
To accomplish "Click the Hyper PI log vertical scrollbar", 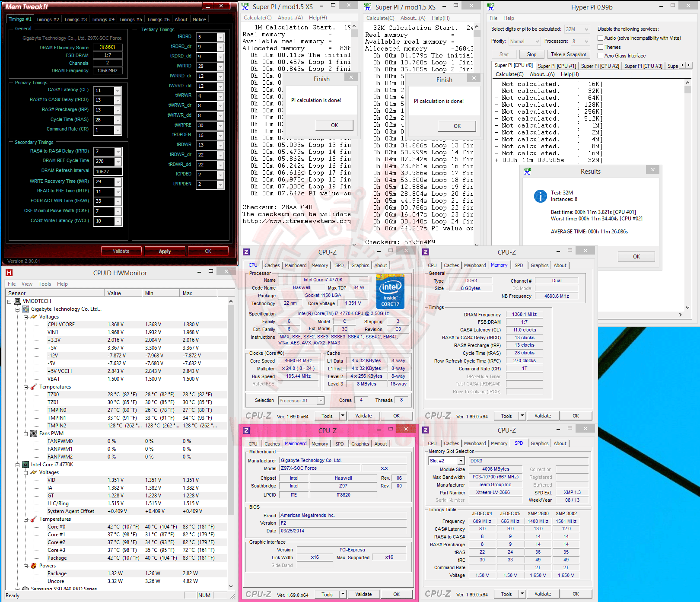I will click(x=687, y=194).
